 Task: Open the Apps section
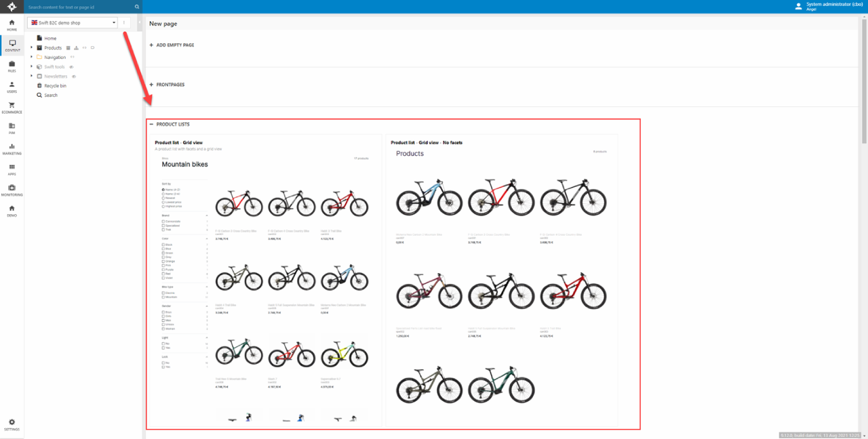tap(12, 169)
